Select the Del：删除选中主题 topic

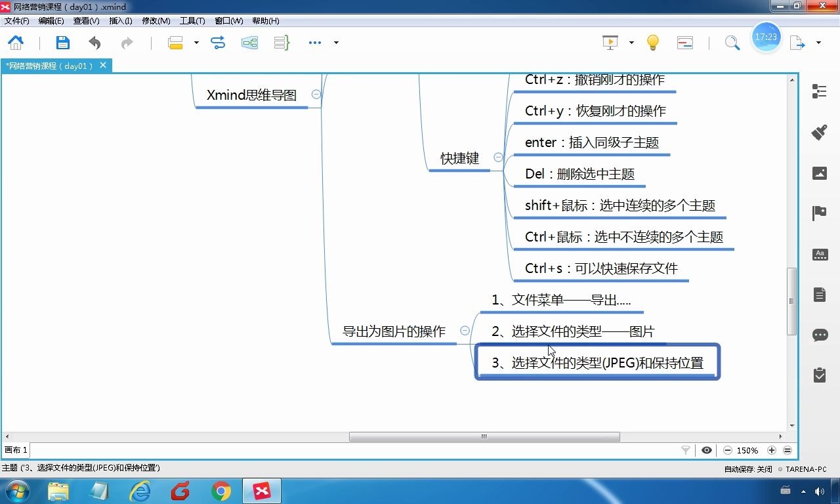tap(580, 174)
